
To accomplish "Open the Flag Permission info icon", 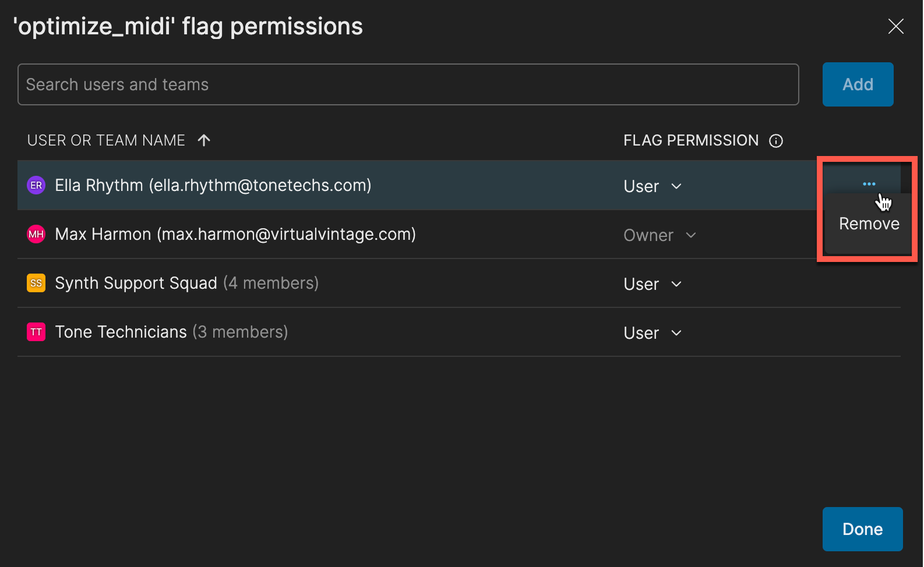I will tap(776, 141).
